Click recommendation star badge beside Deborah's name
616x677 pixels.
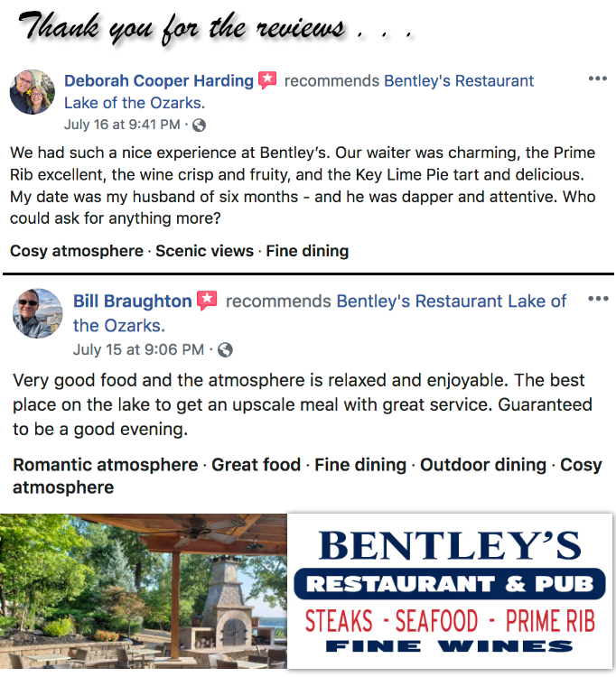[267, 80]
